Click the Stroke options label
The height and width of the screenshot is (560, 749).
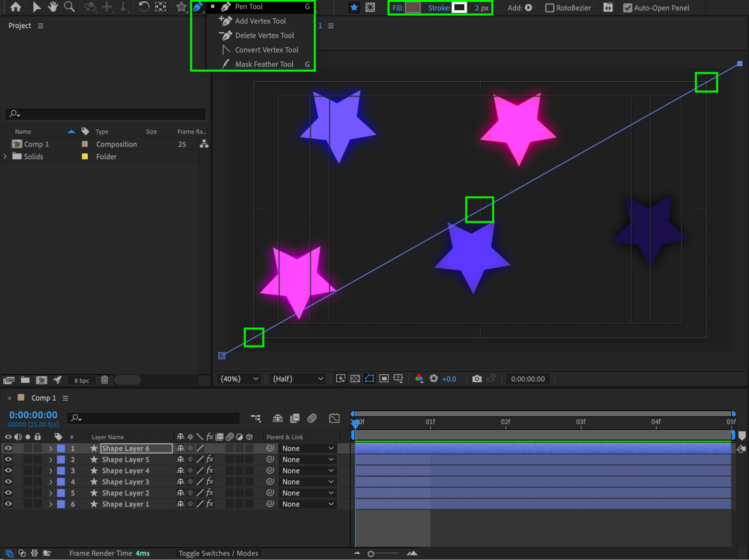pos(439,8)
